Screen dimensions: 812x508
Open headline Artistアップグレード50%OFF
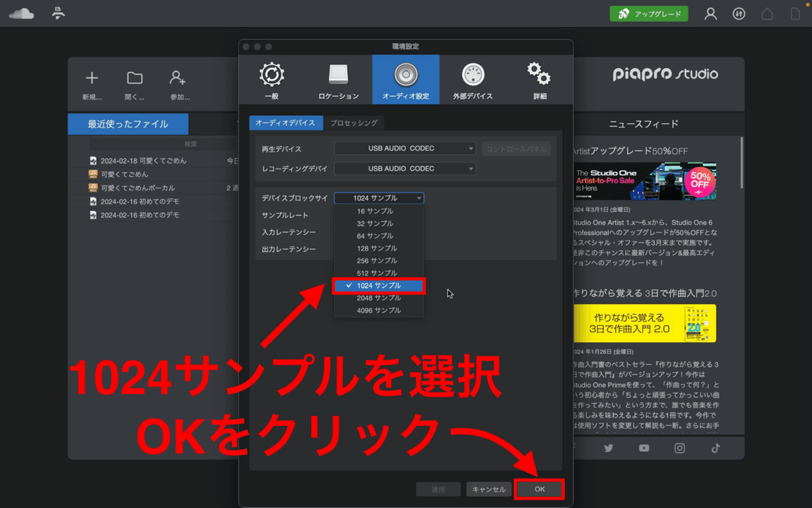coord(631,150)
